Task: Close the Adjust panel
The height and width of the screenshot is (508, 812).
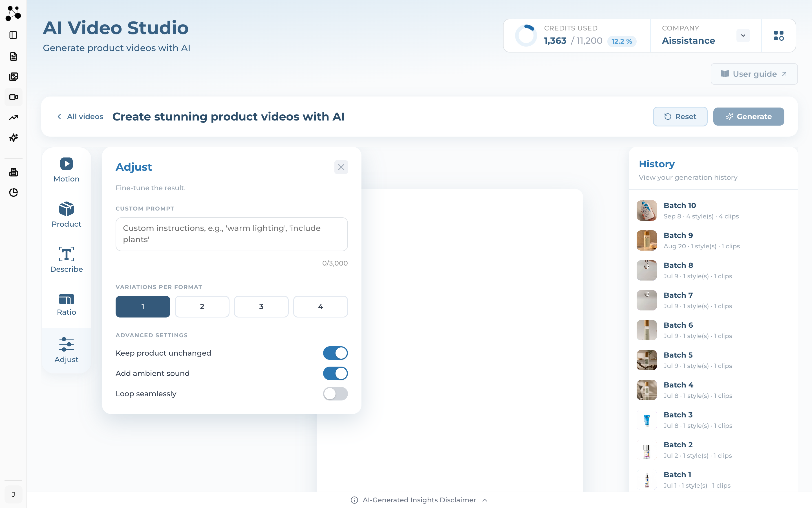Action: [x=341, y=167]
